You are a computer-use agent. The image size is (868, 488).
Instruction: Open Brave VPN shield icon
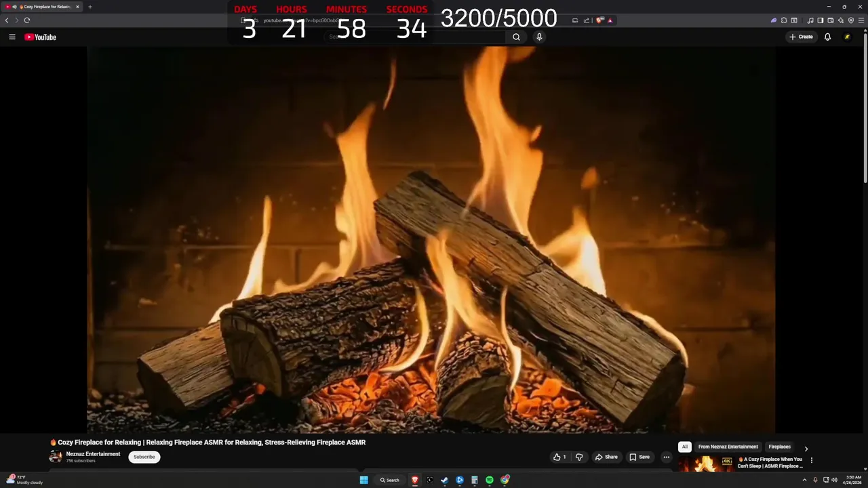851,20
